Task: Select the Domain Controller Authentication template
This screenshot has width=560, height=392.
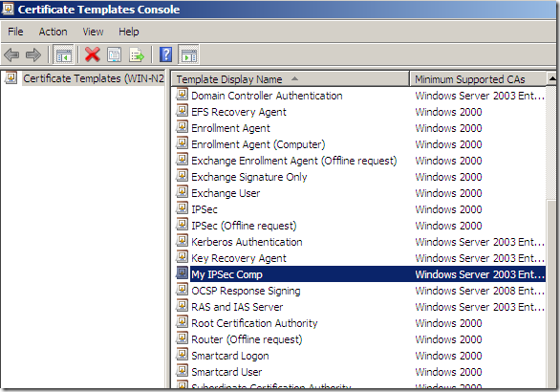Action: pos(267,96)
